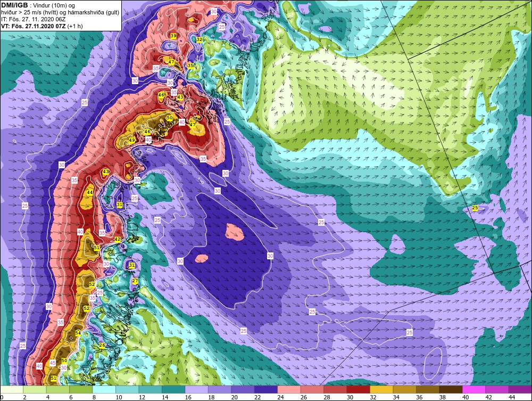Select the '16' tick on the legend scale
The height and width of the screenshot is (401, 532).
pos(188,397)
